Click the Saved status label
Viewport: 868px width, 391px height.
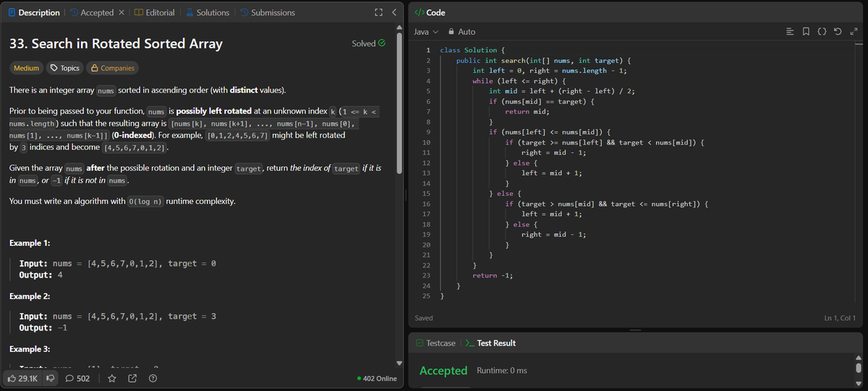[x=424, y=318]
